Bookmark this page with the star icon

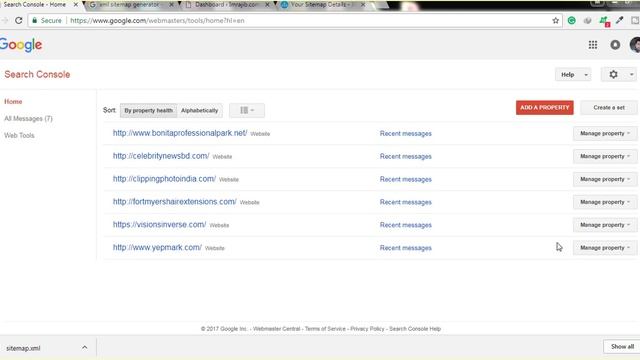pyautogui.click(x=556, y=20)
